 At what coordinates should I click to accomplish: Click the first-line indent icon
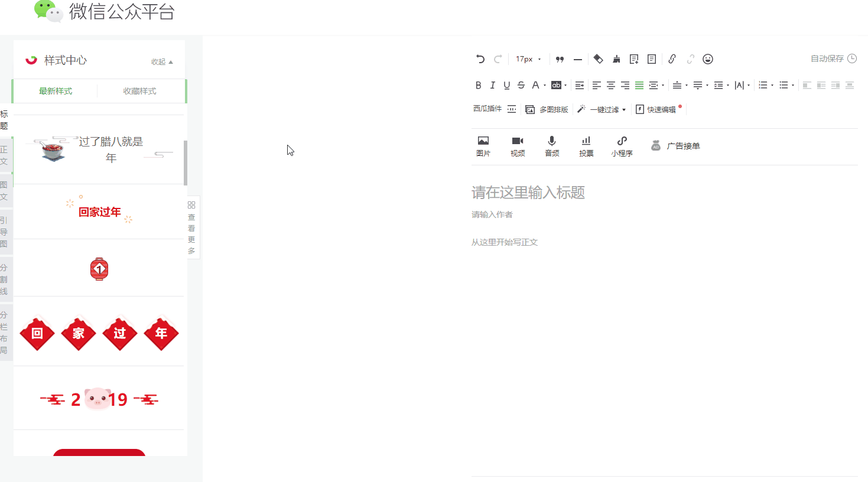pos(580,86)
